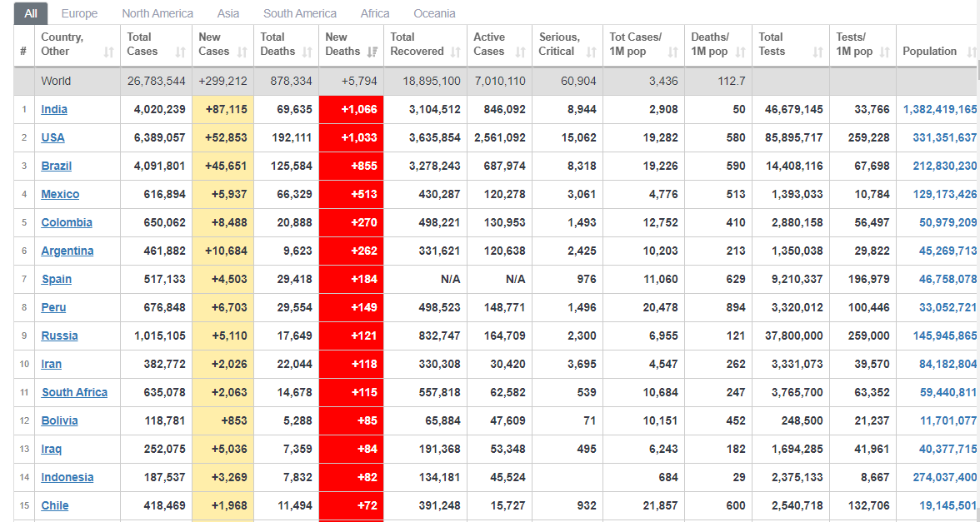Click the Deaths/1M pop column header
This screenshot has width=980, height=522.
click(710, 44)
